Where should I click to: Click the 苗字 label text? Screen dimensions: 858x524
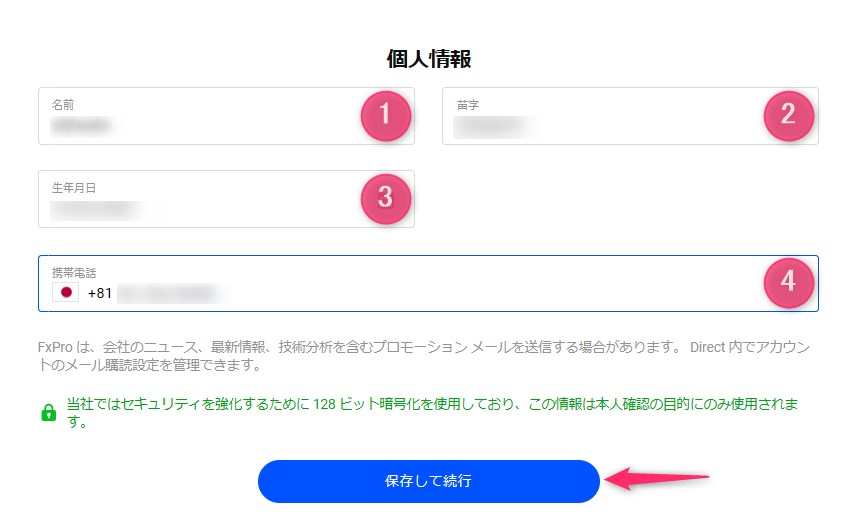(x=469, y=104)
